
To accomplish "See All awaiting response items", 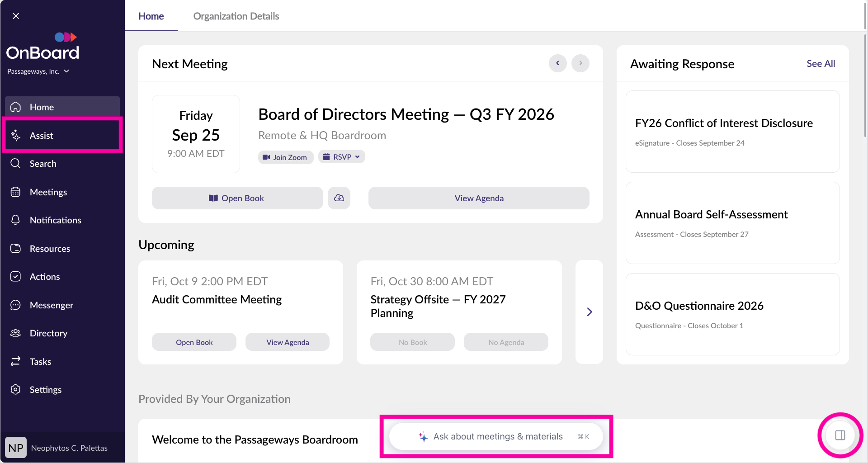I will click(821, 64).
